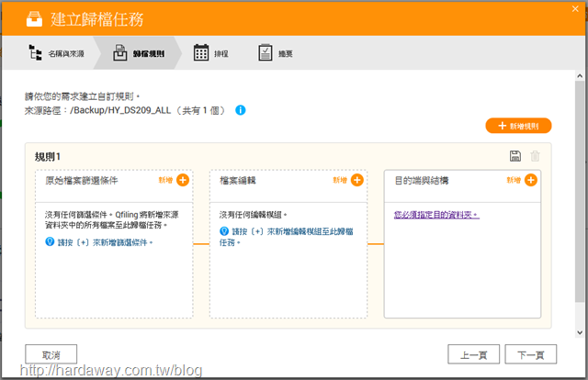The height and width of the screenshot is (380, 588).
Task: Click 新增 label in 檔案編輯 panel
Action: coord(340,180)
